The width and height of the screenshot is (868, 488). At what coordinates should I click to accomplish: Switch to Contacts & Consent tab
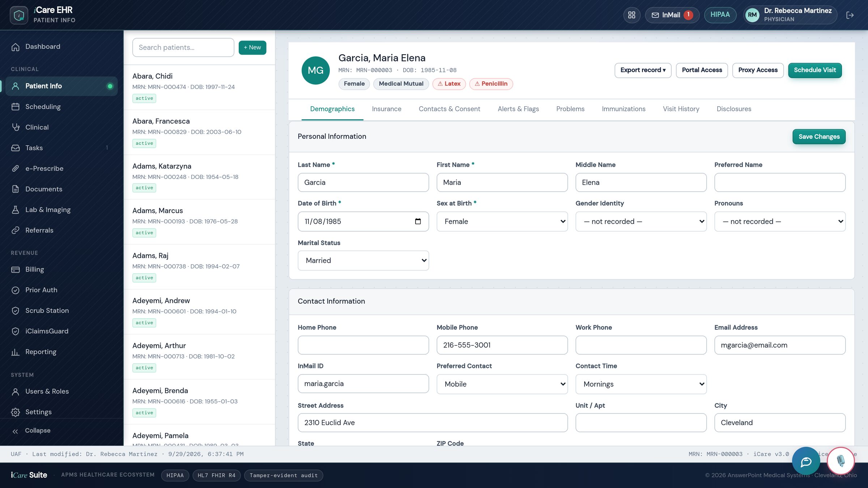pyautogui.click(x=449, y=109)
